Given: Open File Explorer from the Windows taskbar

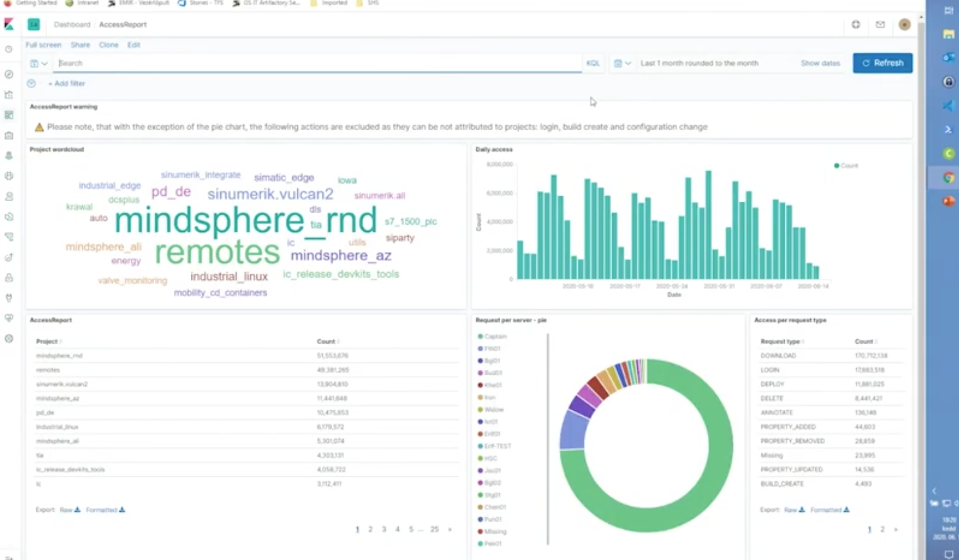Looking at the screenshot, I should 949,34.
